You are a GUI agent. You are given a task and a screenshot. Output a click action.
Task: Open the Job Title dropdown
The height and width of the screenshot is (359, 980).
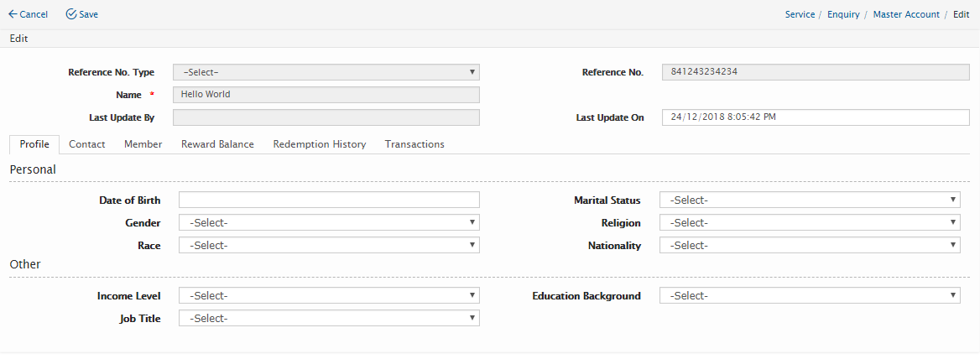(x=329, y=318)
